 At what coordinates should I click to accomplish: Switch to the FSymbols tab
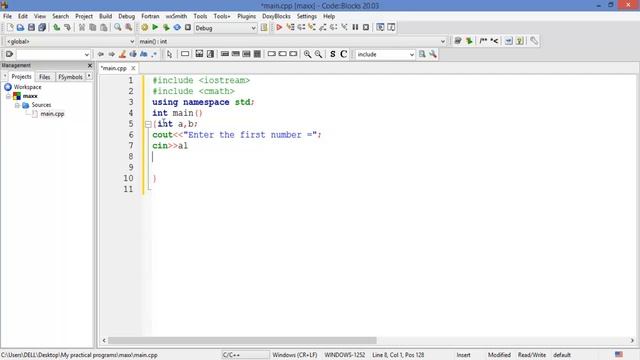70,77
